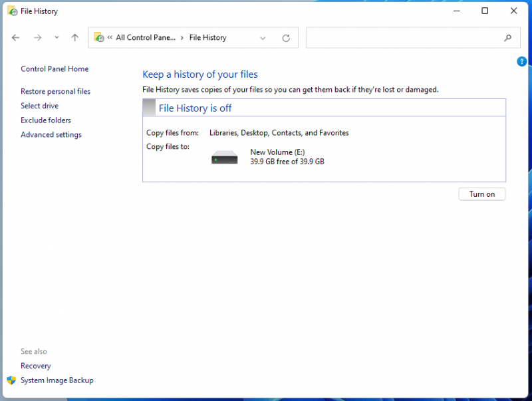Click the File History title bar icon

click(x=13, y=11)
